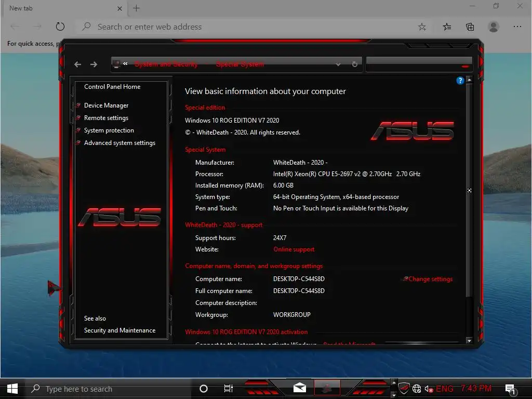Open the network globe tray icon
Image resolution: width=532 pixels, height=399 pixels.
[417, 389]
